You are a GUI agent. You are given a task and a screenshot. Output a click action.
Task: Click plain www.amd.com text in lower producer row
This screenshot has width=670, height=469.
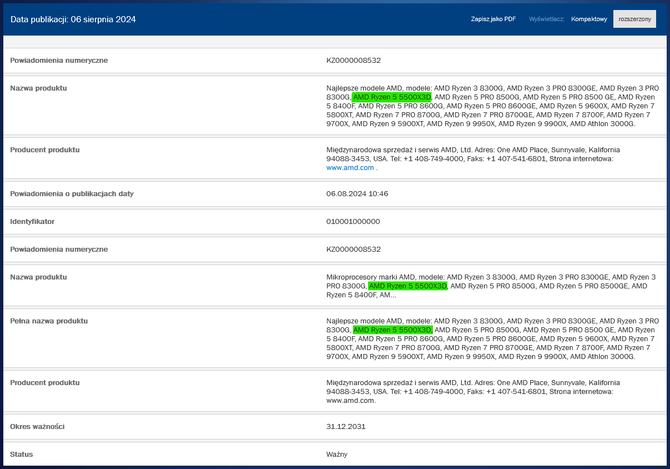(351, 401)
